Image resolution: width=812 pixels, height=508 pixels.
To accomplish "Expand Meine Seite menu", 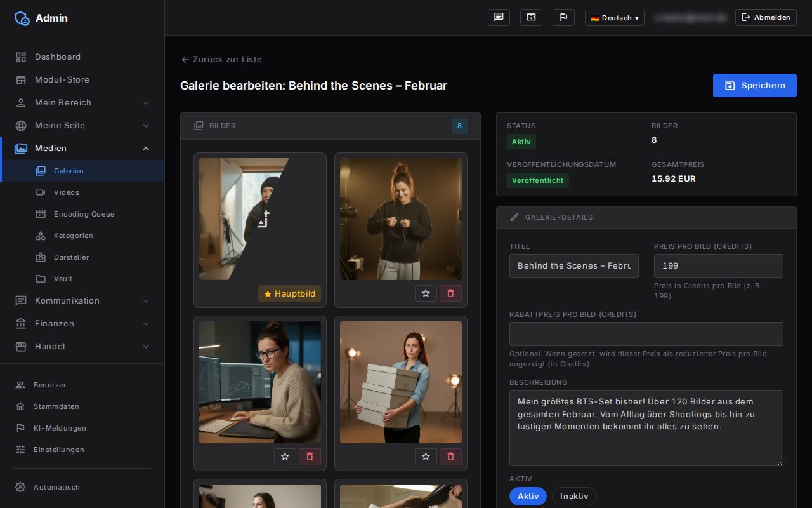I will point(82,125).
